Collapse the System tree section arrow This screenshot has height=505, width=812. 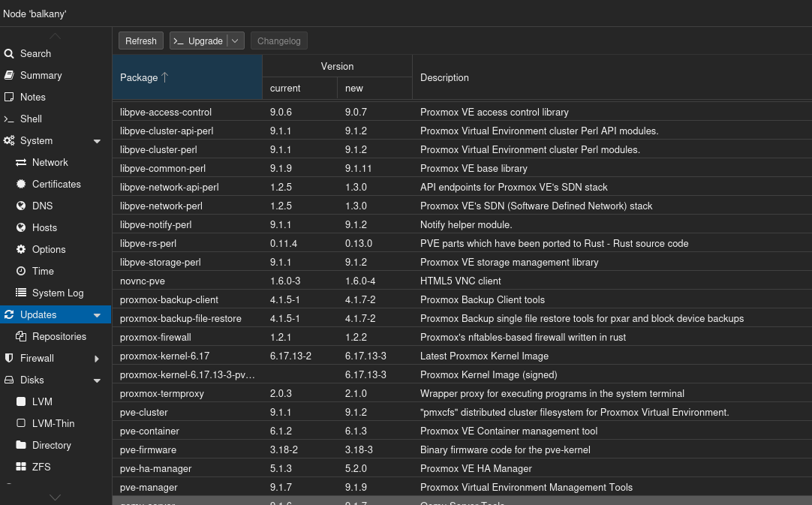click(x=97, y=141)
